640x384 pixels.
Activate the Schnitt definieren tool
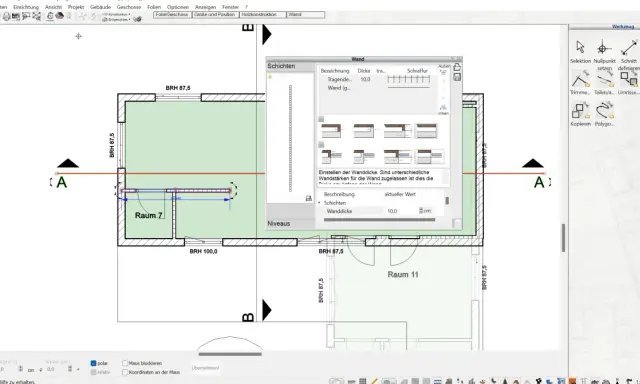click(629, 48)
